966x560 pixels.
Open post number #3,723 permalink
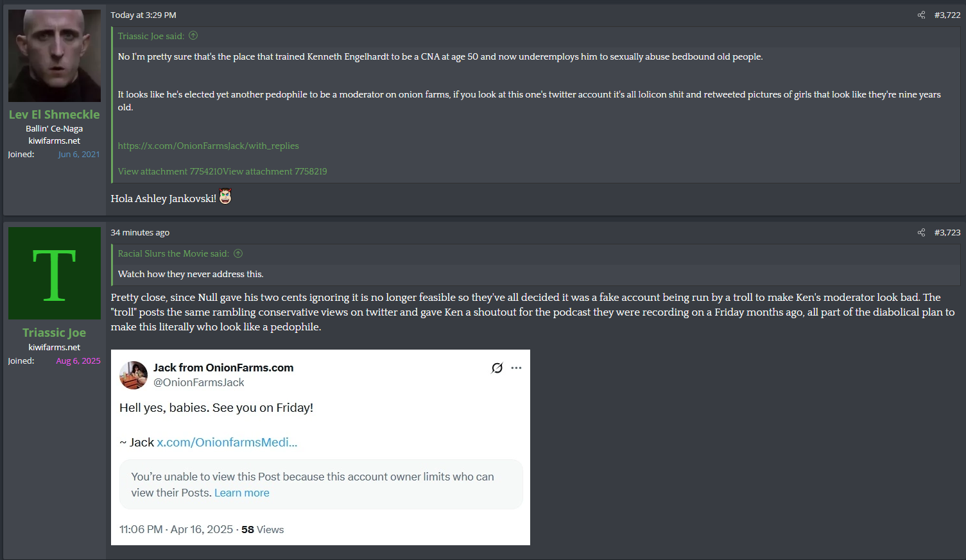(x=947, y=232)
